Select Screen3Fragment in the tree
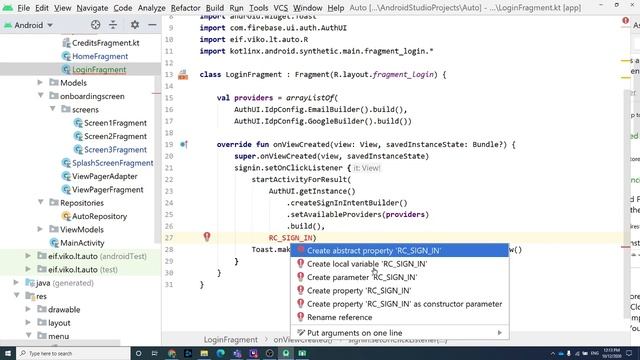Screen dimensions: 640x360 click(115, 149)
